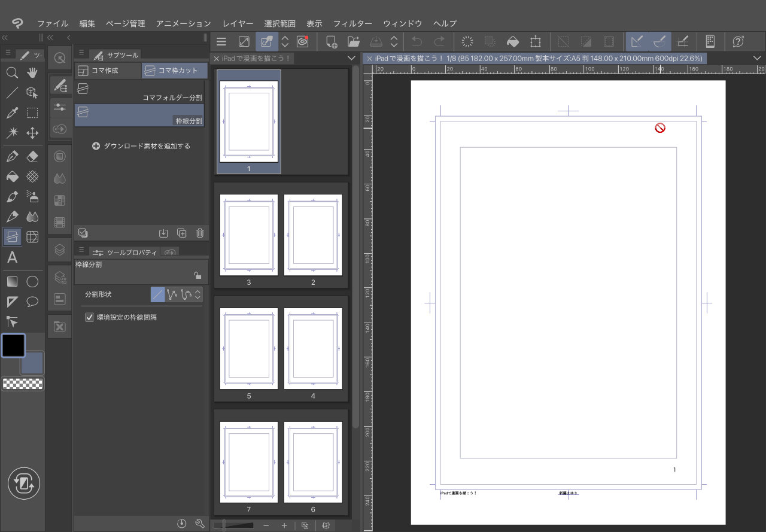The image size is (766, 532).
Task: Click ダウンロード素材を追加する
Action: click(x=141, y=146)
